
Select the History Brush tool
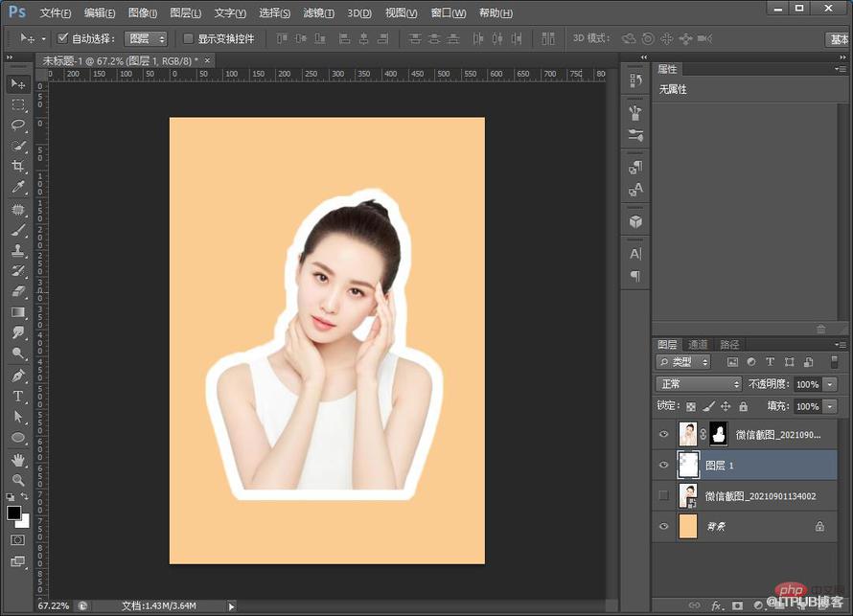pyautogui.click(x=18, y=271)
